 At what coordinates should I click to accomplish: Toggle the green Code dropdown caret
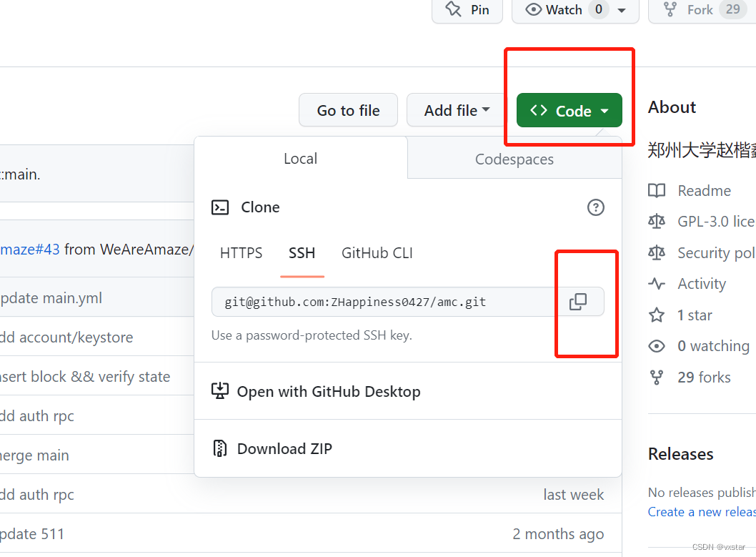[605, 112]
